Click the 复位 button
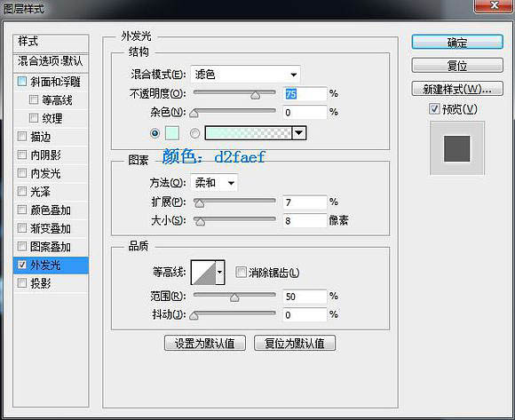Screen dimensions: 515x420 click(x=457, y=66)
